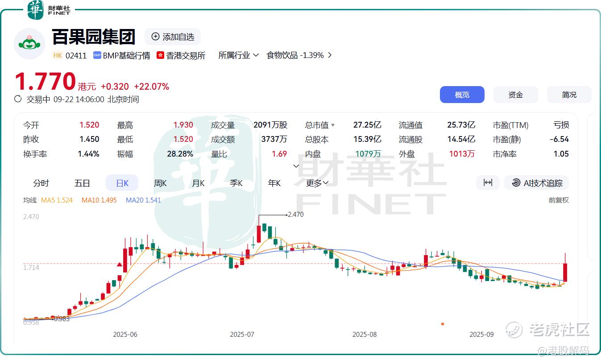601x364 pixels.
Task: Click the +22.07% change value
Action: [151, 87]
